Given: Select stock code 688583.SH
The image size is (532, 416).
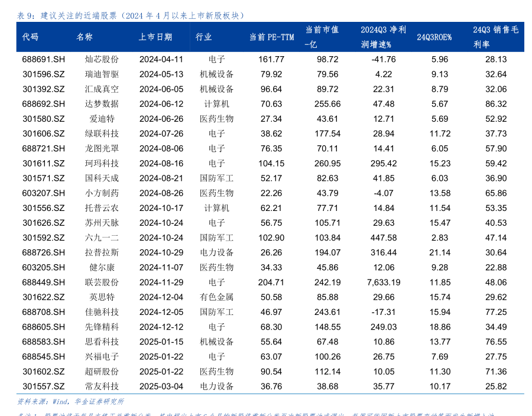Looking at the screenshot, I should click(x=43, y=342).
